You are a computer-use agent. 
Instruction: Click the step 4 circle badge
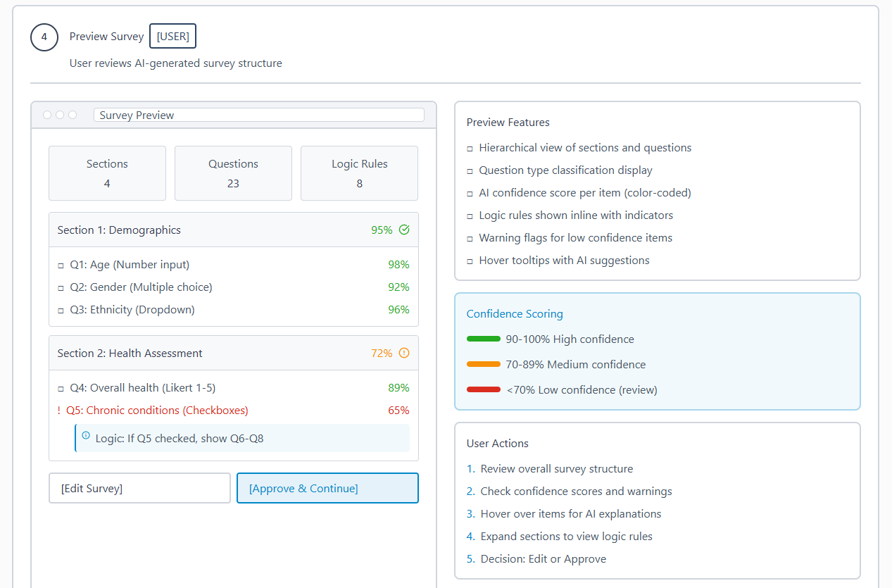44,37
